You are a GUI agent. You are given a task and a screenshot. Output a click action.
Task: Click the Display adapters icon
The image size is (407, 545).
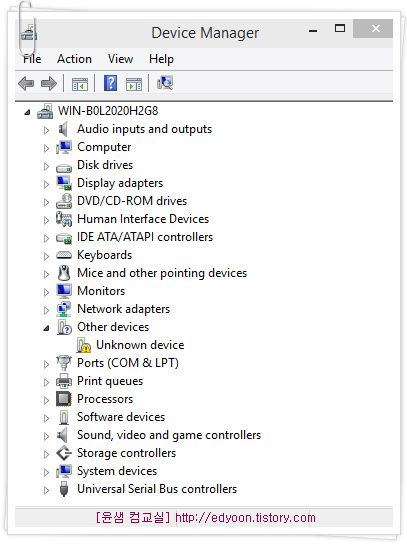[x=64, y=183]
